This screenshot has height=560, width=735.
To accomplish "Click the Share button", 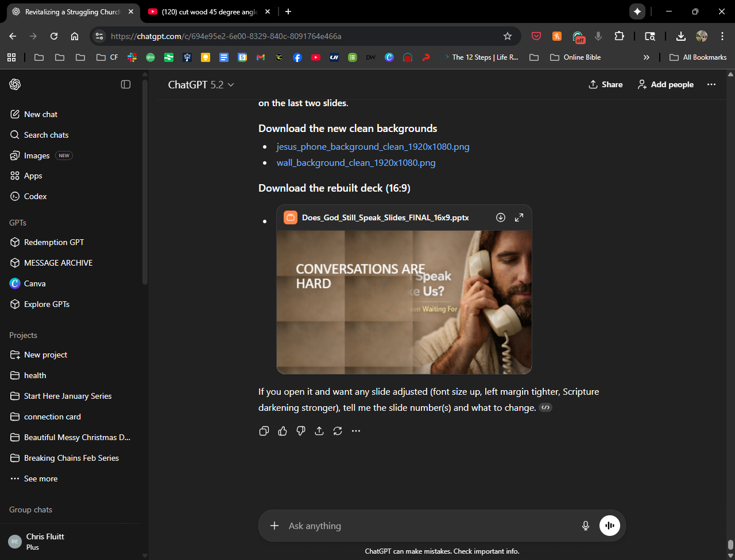I will (x=606, y=84).
